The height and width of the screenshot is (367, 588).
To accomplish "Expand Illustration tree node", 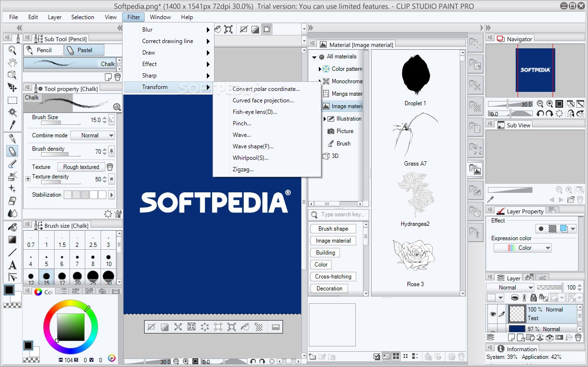I will coord(325,119).
